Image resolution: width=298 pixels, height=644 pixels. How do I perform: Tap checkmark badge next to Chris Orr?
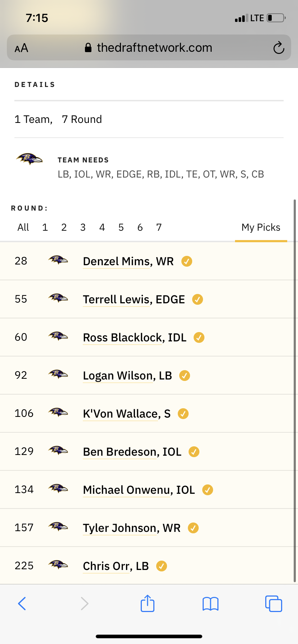pyautogui.click(x=162, y=566)
